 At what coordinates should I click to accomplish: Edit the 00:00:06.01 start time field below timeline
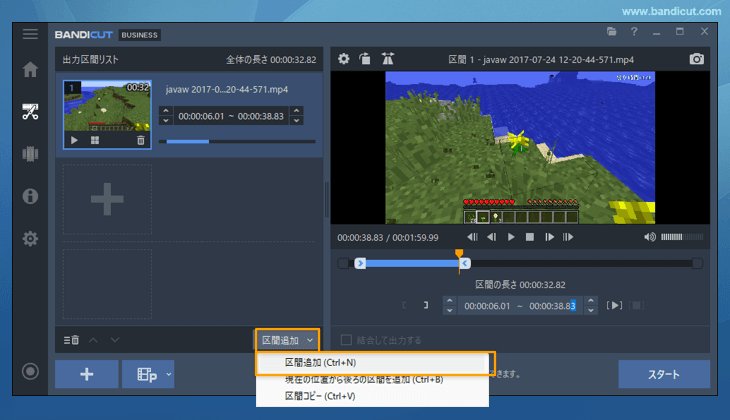click(487, 306)
